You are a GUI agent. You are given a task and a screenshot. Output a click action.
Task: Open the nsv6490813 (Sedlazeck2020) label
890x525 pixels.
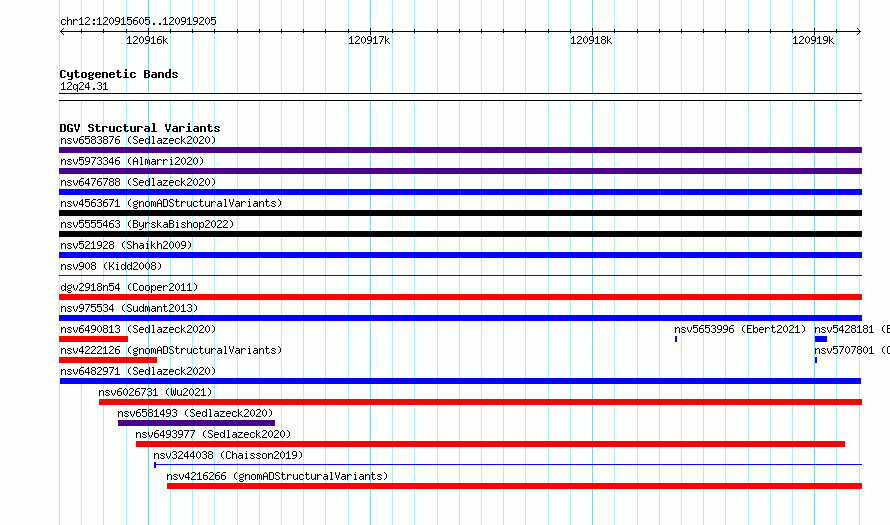coord(138,329)
